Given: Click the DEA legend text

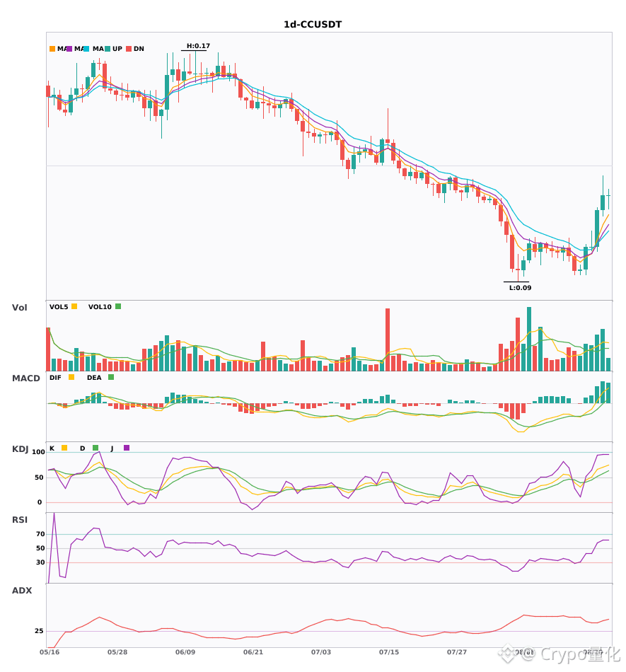Looking at the screenshot, I should 94,378.
